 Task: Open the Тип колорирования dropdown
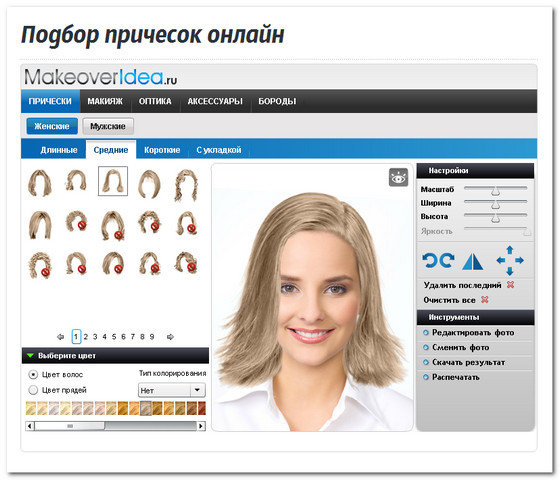point(172,390)
